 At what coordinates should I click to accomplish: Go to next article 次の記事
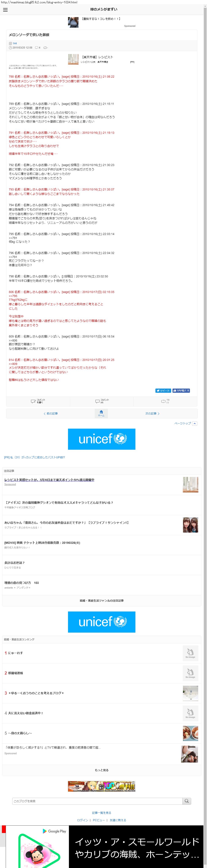pos(152,413)
